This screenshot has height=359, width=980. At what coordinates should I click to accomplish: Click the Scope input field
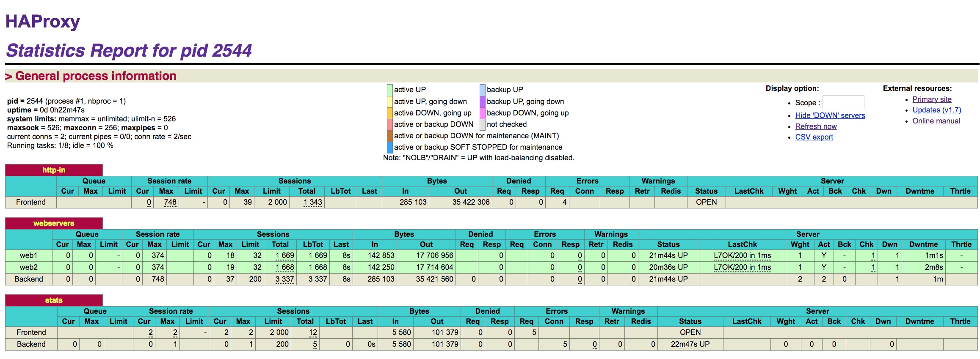pyautogui.click(x=843, y=102)
